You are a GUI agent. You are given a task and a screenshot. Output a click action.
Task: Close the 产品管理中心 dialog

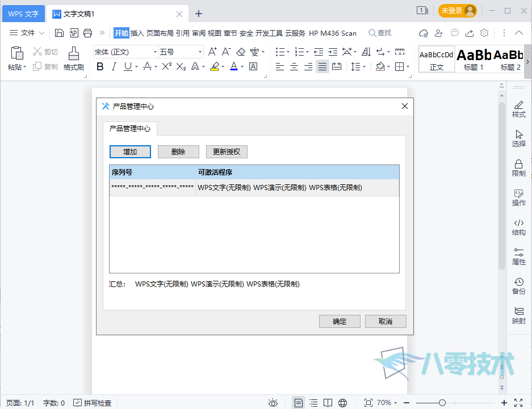click(x=405, y=107)
